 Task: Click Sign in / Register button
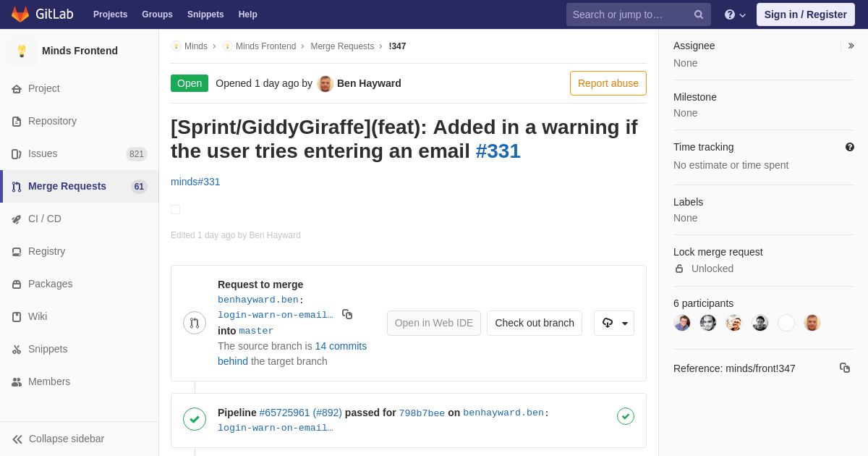pyautogui.click(x=806, y=14)
